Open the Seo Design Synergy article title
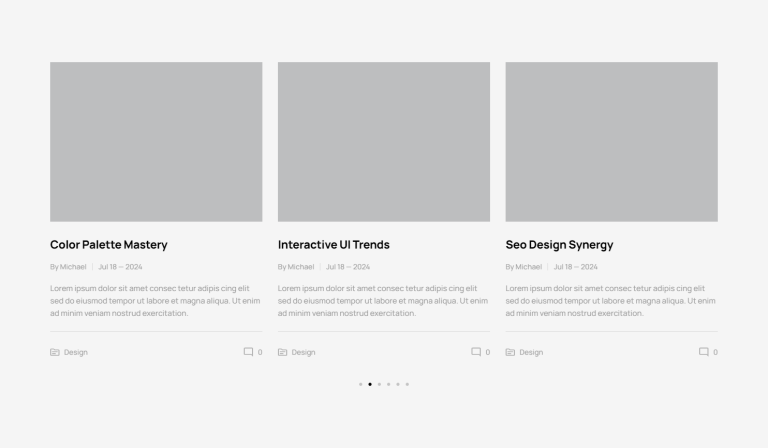768x448 pixels. (559, 245)
